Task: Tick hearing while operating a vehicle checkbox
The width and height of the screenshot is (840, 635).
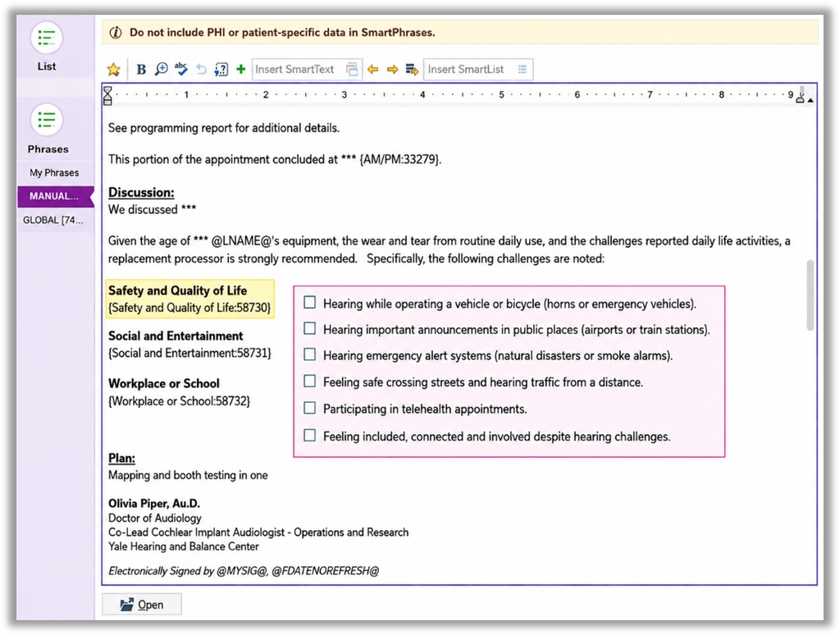Action: (x=309, y=303)
